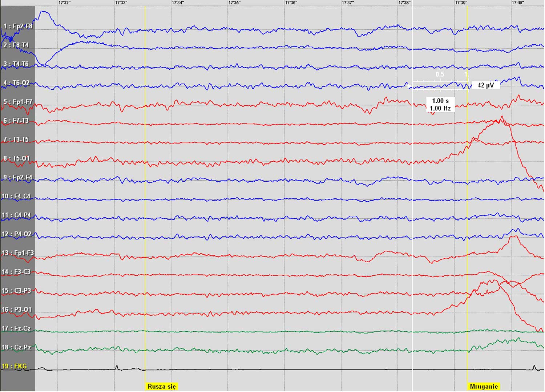This screenshot has height=392, width=545.
Task: Click the EKG channel label
Action: point(15,366)
